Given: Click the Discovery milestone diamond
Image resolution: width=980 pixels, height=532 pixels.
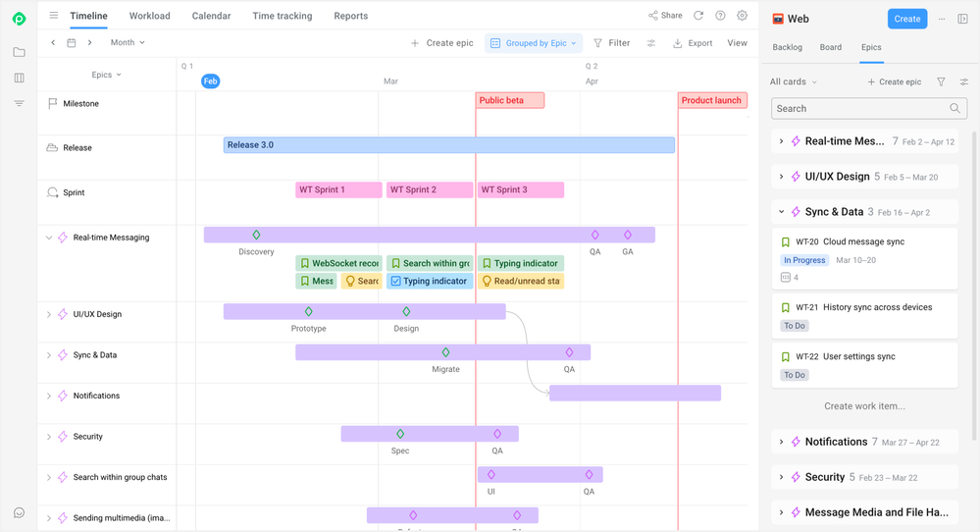Looking at the screenshot, I should (256, 235).
